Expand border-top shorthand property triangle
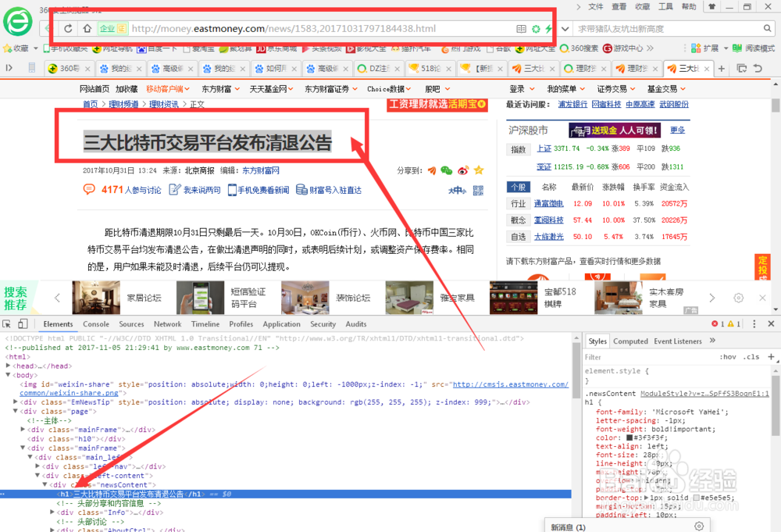781x532 pixels. pos(647,498)
